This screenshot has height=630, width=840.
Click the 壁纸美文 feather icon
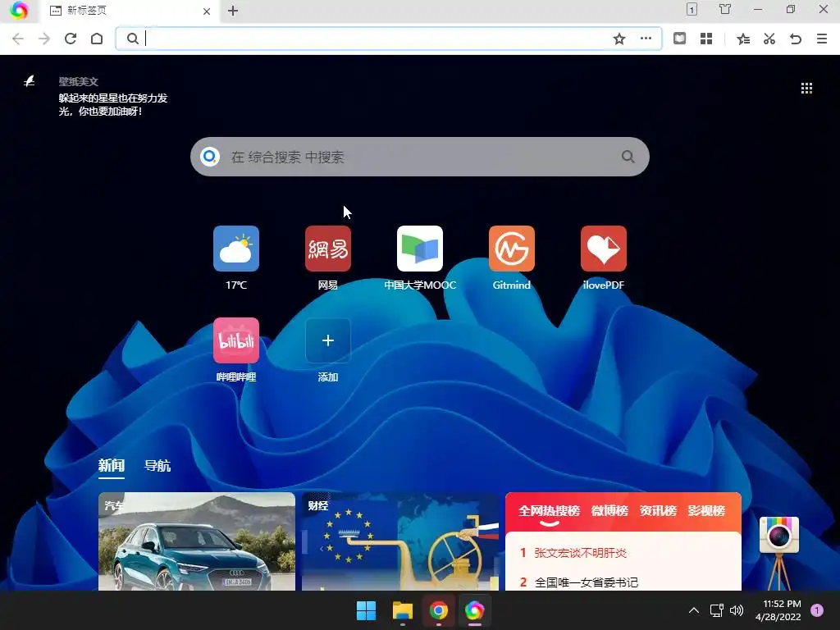click(x=30, y=81)
